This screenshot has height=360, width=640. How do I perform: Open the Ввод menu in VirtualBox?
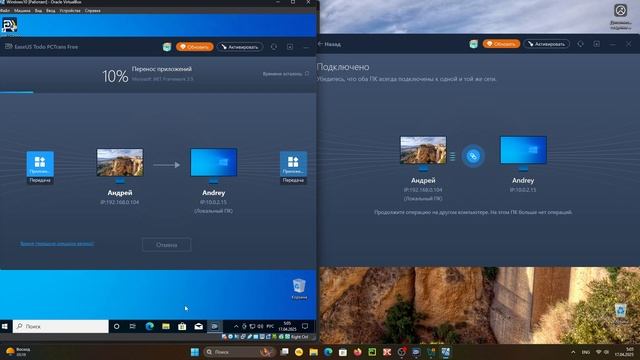tap(51, 11)
